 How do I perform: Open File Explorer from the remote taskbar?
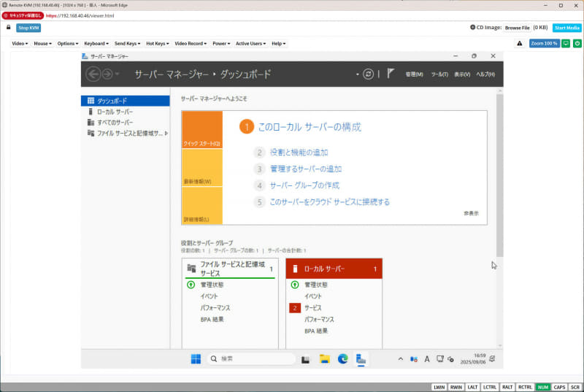point(324,359)
